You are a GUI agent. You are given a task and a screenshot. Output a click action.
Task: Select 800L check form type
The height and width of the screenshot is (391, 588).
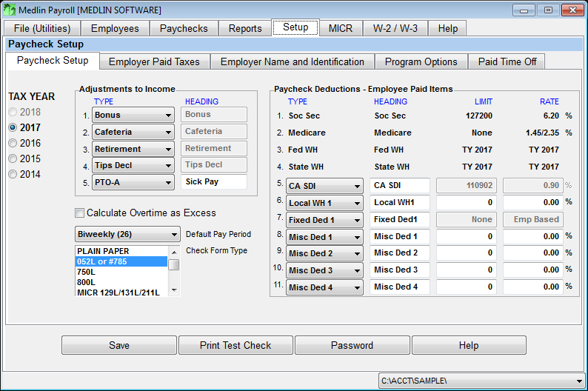pyautogui.click(x=121, y=282)
